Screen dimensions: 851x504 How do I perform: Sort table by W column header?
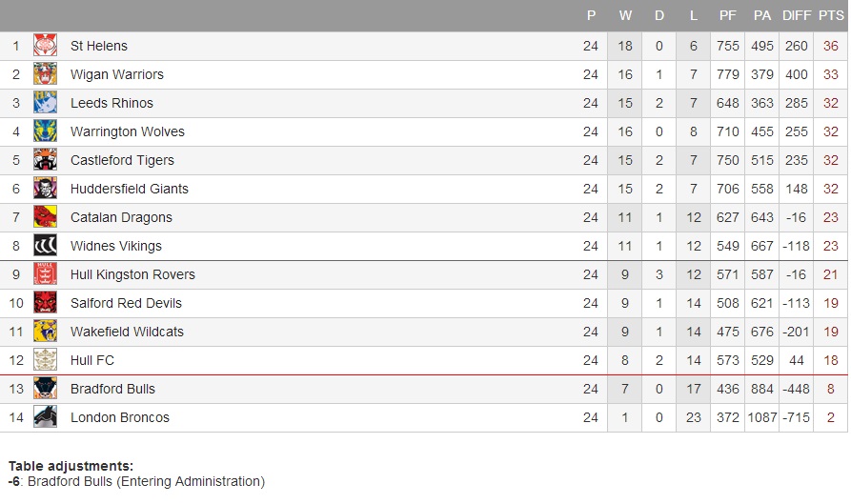625,15
